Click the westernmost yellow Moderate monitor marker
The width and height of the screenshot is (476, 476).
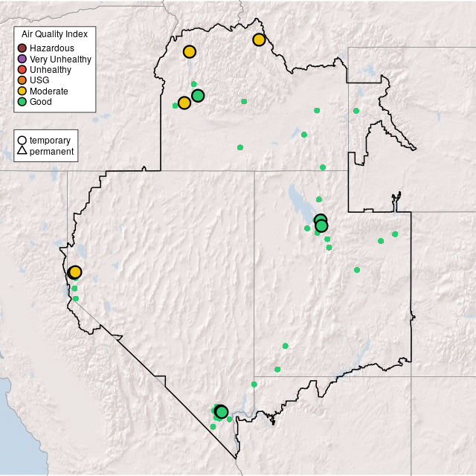click(x=75, y=272)
